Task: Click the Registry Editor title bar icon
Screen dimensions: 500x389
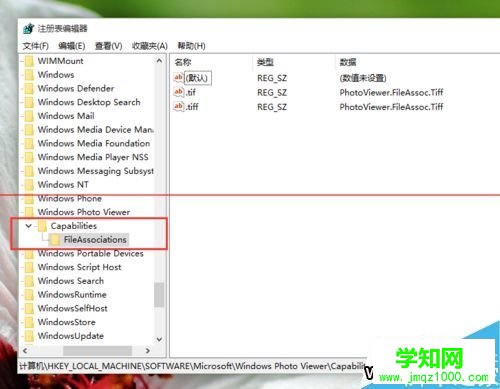Action: click(x=29, y=28)
